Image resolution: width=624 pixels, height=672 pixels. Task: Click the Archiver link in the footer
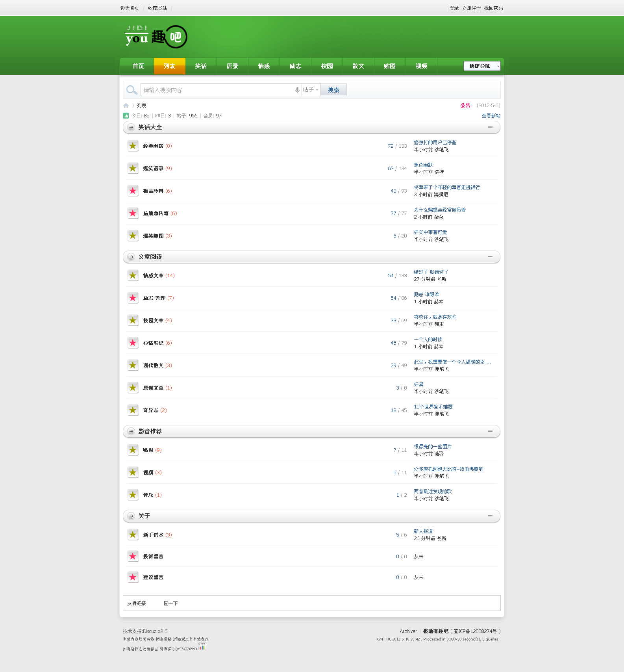(408, 631)
